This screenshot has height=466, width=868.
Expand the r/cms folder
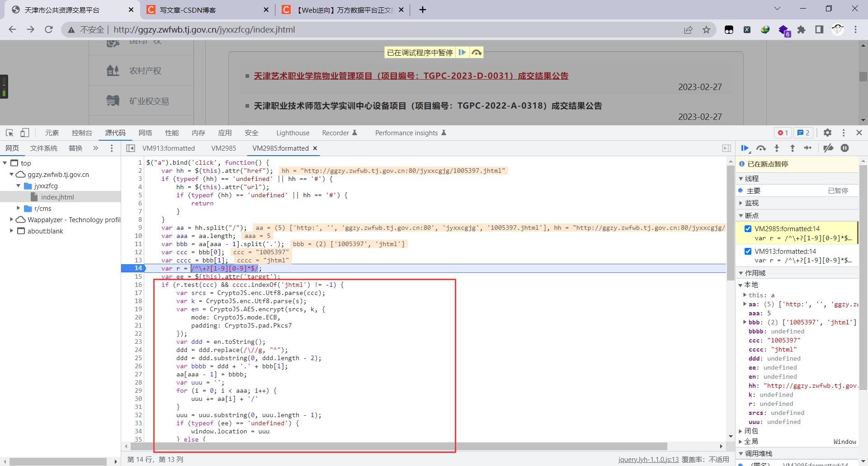coord(19,208)
